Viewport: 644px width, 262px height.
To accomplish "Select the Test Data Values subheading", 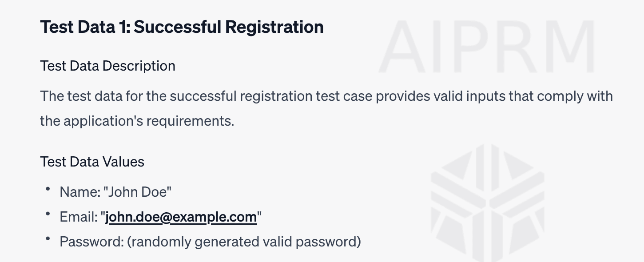I will tap(92, 161).
